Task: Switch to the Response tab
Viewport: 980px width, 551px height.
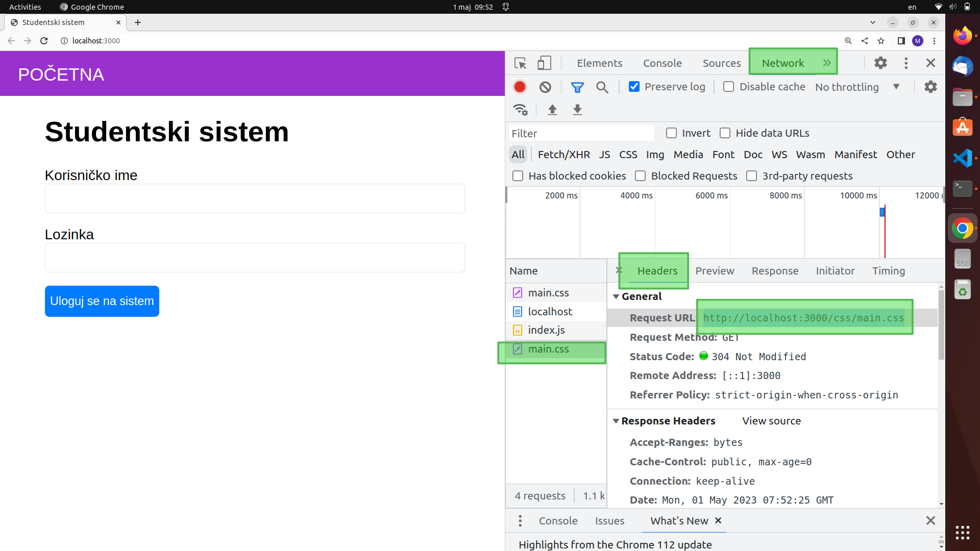Action: point(775,270)
